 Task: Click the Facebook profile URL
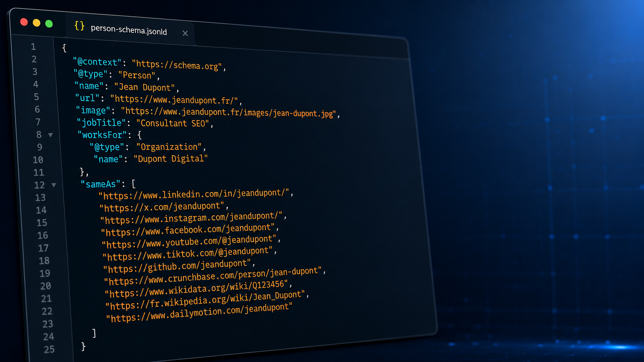(188, 230)
